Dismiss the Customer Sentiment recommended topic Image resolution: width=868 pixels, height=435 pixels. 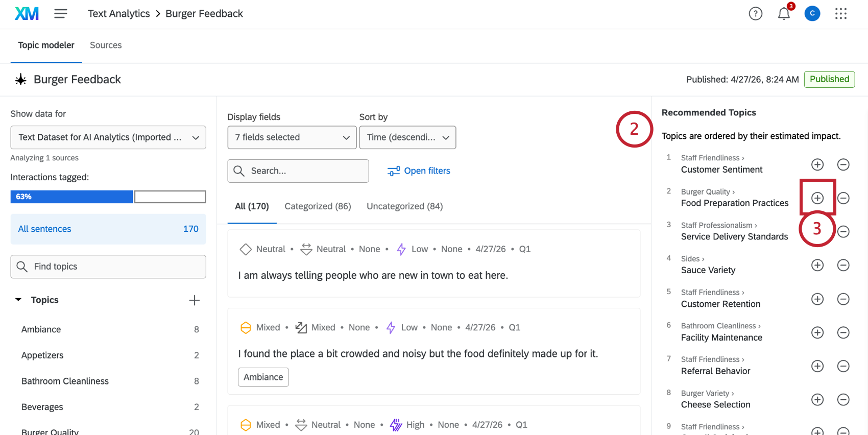(843, 164)
